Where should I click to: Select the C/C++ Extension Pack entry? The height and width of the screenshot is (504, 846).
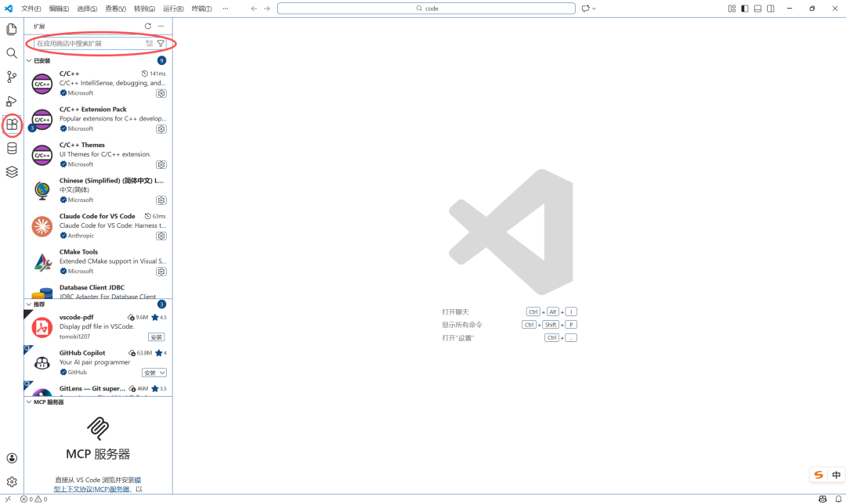click(98, 119)
